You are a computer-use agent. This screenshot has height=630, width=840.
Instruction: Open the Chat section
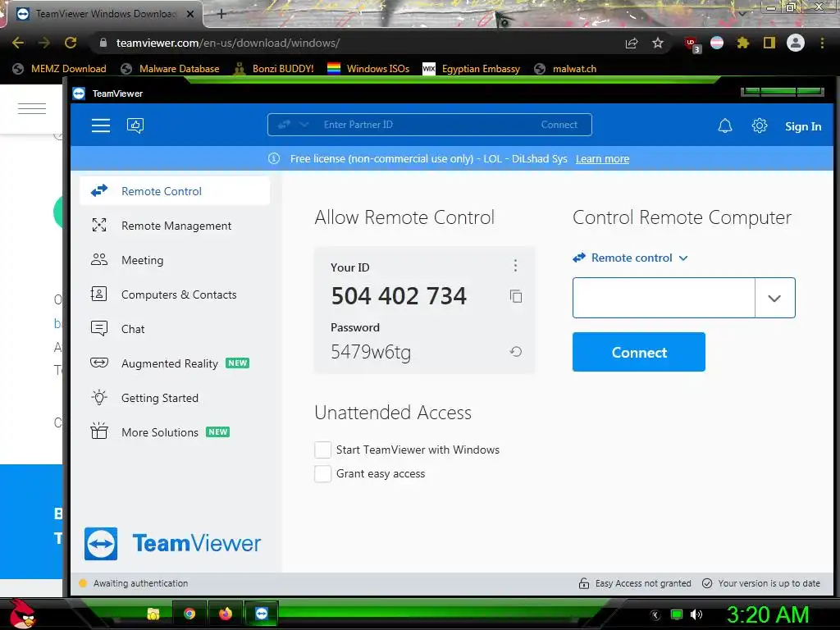pos(175,329)
